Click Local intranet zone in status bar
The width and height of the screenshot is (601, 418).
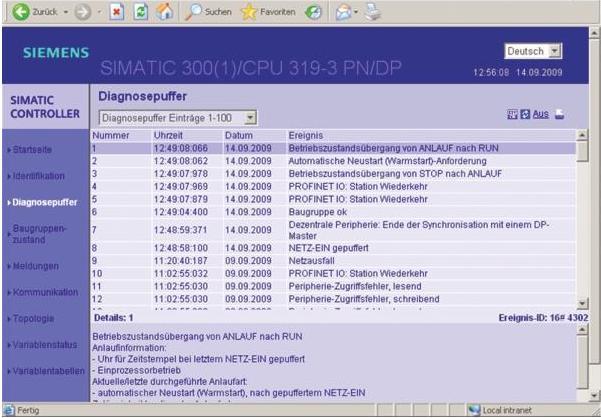pyautogui.click(x=499, y=410)
